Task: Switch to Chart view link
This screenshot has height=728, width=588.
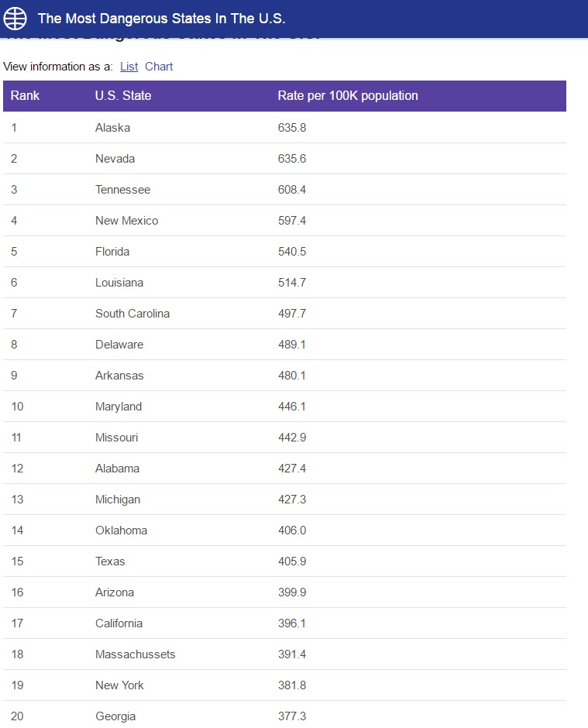Action: (159, 67)
